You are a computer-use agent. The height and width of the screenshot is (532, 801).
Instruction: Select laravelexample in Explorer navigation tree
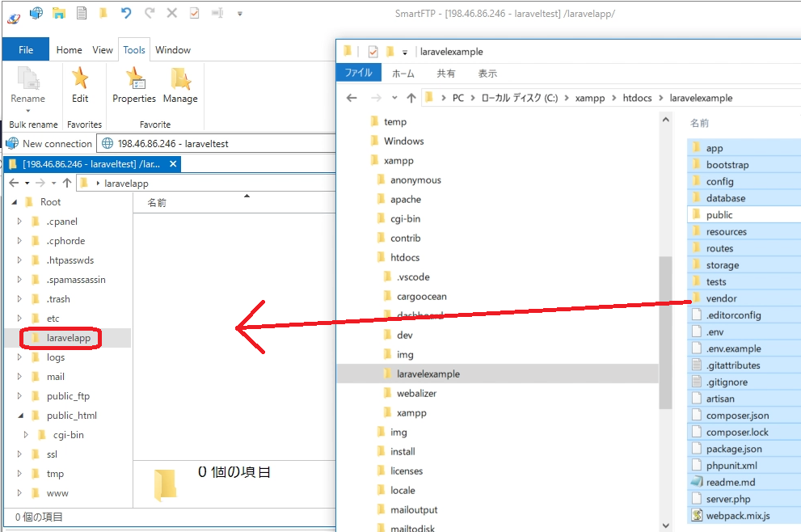[x=428, y=374]
